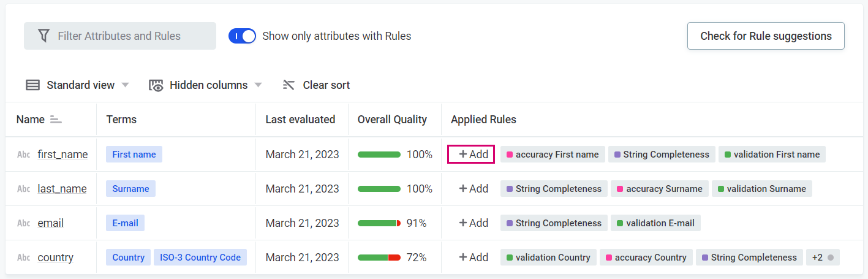This screenshot has height=279, width=868.
Task: Click the Standard view table icon
Action: pyautogui.click(x=32, y=85)
